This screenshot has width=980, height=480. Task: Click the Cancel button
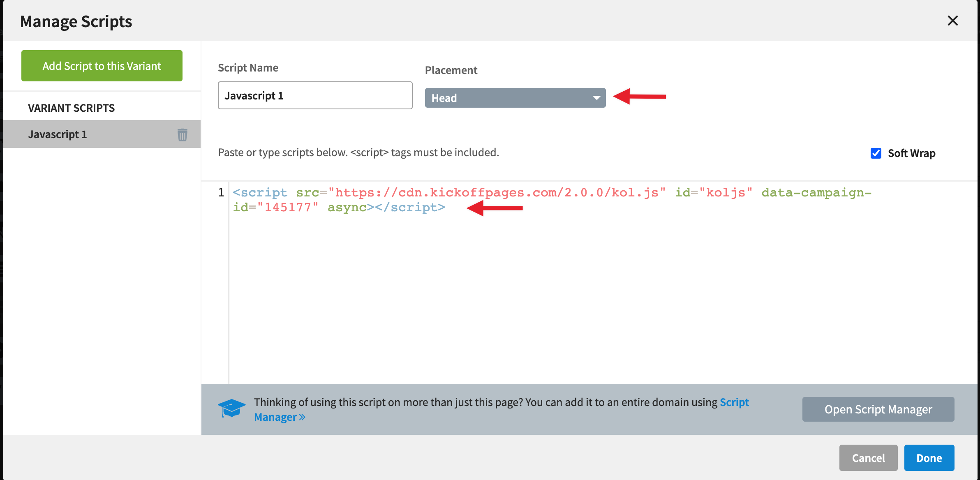pos(868,458)
